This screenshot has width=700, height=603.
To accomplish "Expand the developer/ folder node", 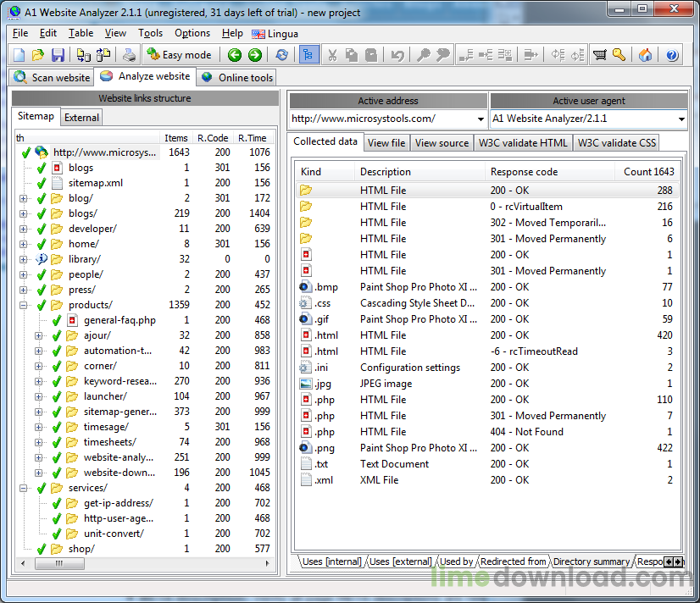I will (23, 229).
